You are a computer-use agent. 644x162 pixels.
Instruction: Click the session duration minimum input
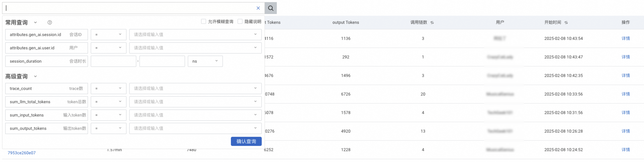click(x=113, y=61)
